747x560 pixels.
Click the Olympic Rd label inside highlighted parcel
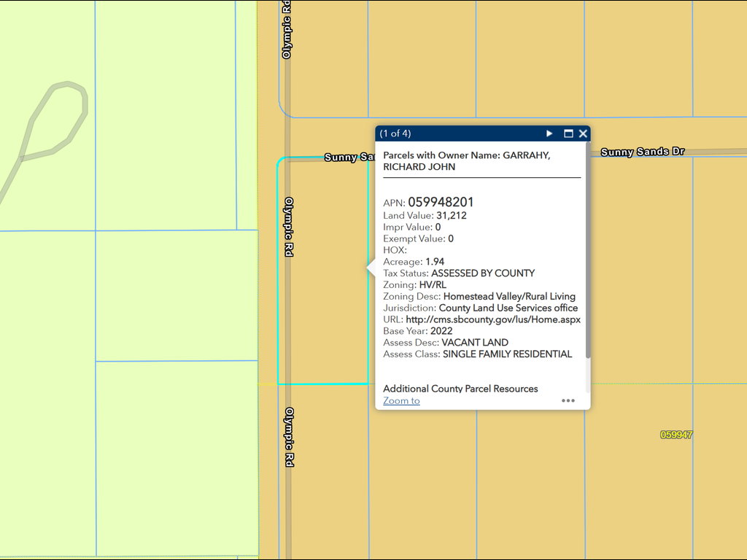289,227
